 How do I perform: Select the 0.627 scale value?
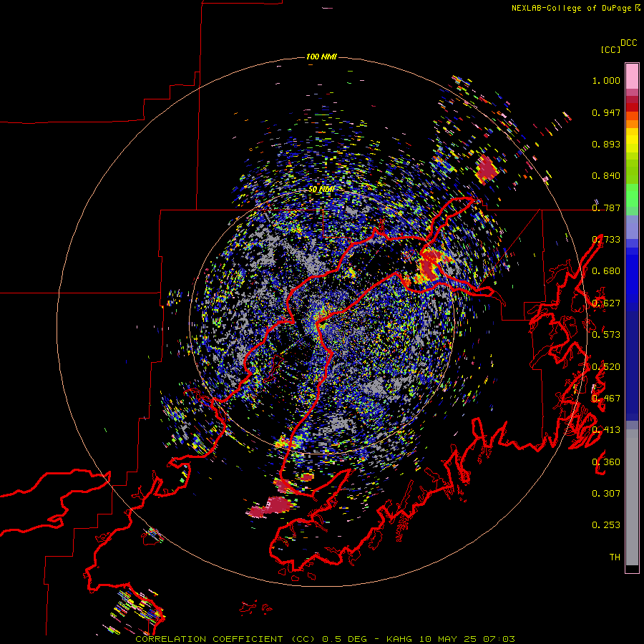coord(606,303)
